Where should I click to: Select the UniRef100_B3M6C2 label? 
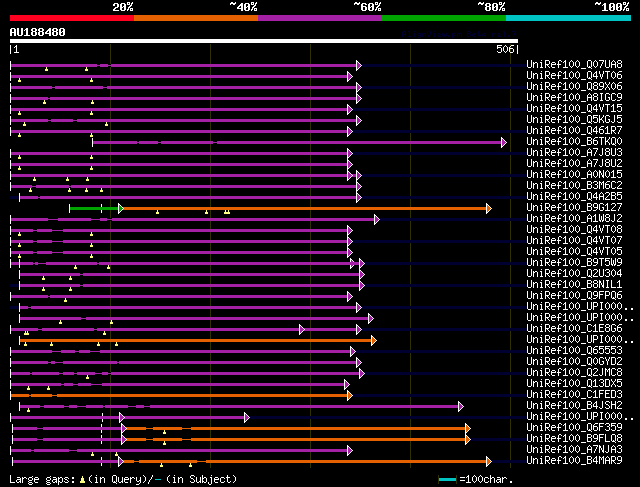(574, 186)
